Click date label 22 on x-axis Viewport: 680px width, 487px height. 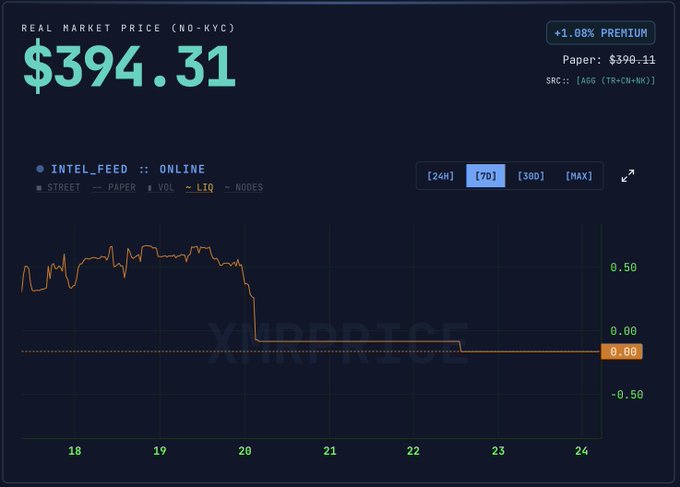(413, 451)
